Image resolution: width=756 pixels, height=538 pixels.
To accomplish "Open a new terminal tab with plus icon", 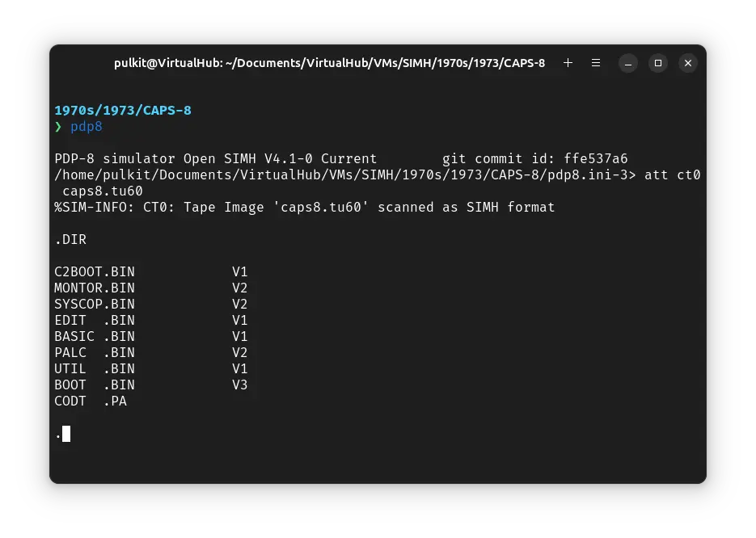I will 568,63.
